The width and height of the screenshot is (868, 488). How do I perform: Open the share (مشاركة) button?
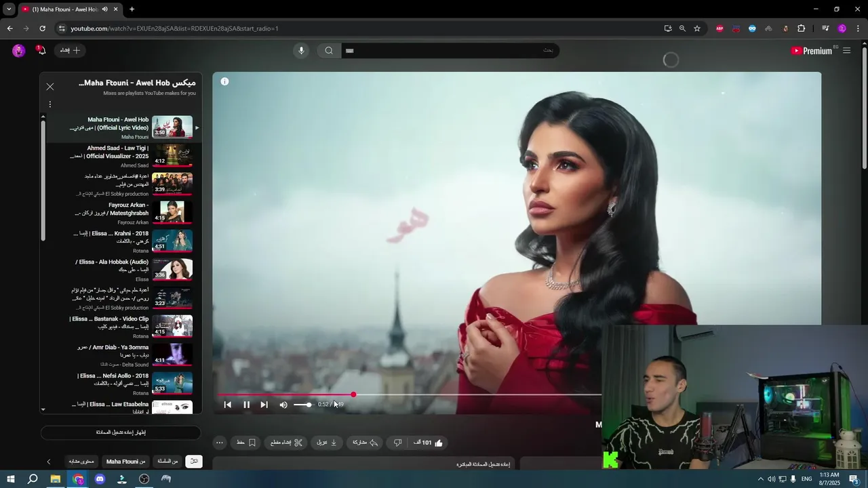[365, 443]
